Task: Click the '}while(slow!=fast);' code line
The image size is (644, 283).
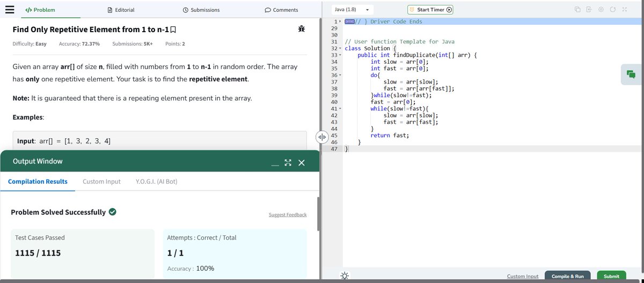Action: pos(401,95)
